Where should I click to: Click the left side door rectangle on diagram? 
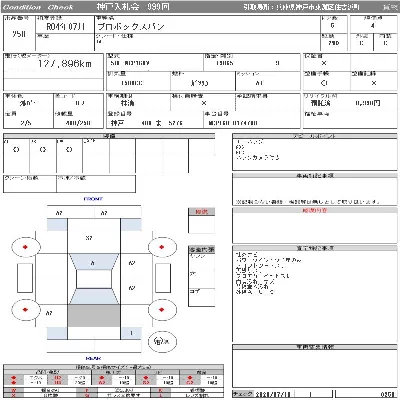[25, 278]
